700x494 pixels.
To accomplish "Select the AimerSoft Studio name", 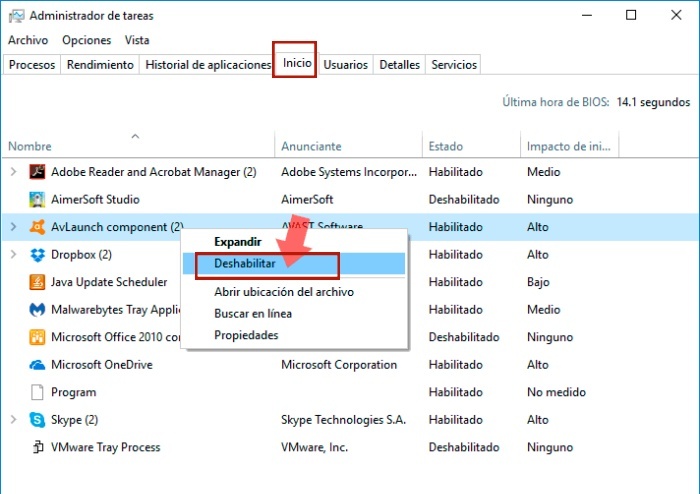I will [x=95, y=199].
